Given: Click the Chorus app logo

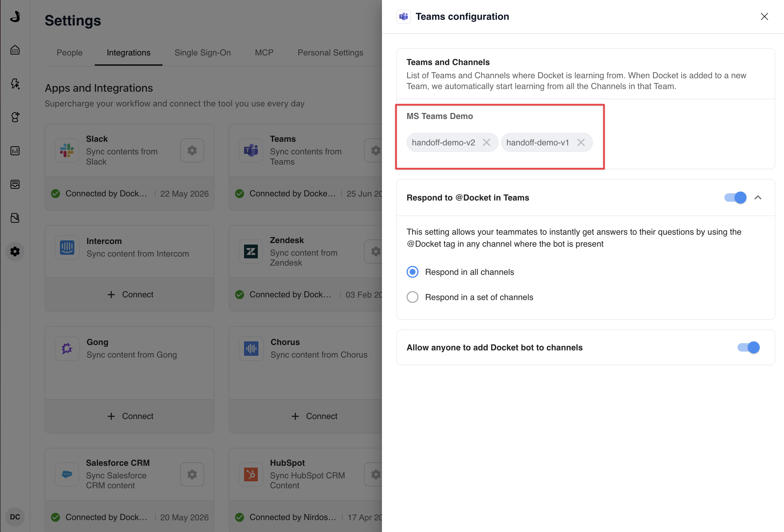Looking at the screenshot, I should click(251, 349).
